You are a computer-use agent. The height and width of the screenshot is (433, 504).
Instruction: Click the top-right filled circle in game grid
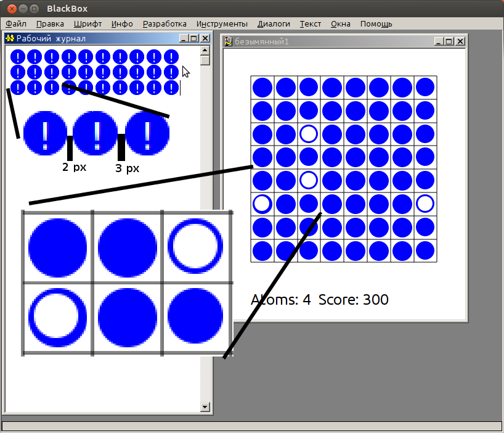425,88
